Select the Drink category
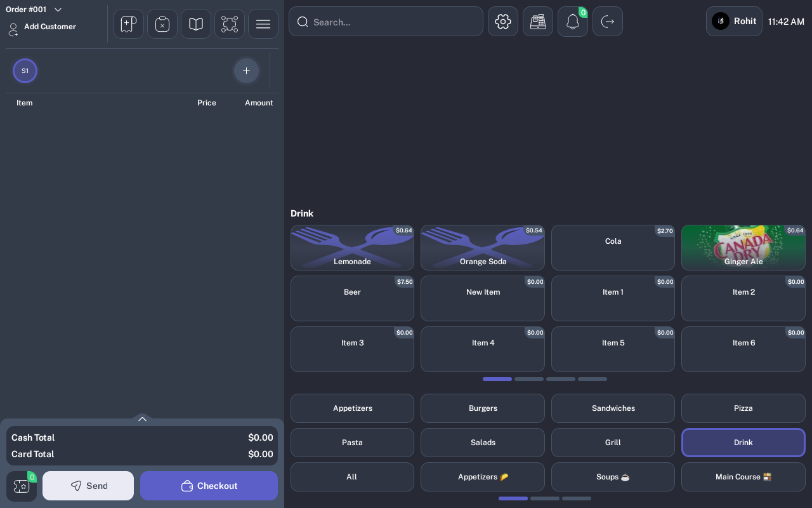The width and height of the screenshot is (812, 508). point(743,443)
